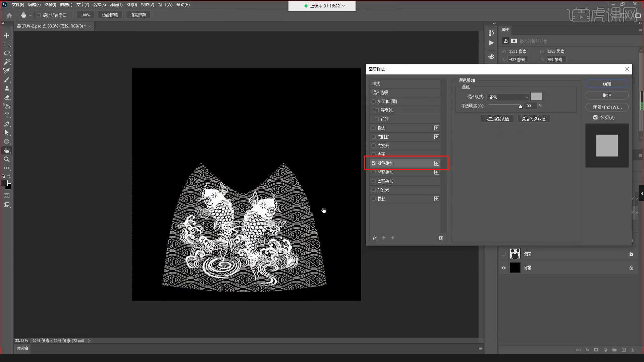The image size is (644, 362).
Task: Open the 图像(I) menu
Action: pyautogui.click(x=50, y=5)
